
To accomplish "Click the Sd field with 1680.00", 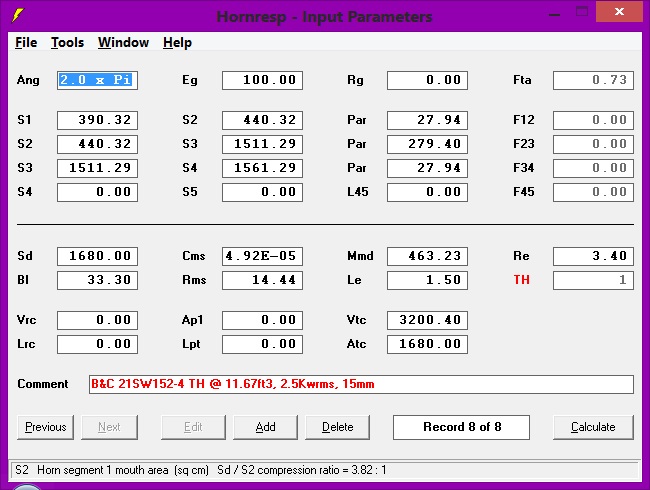I will click(x=97, y=256).
